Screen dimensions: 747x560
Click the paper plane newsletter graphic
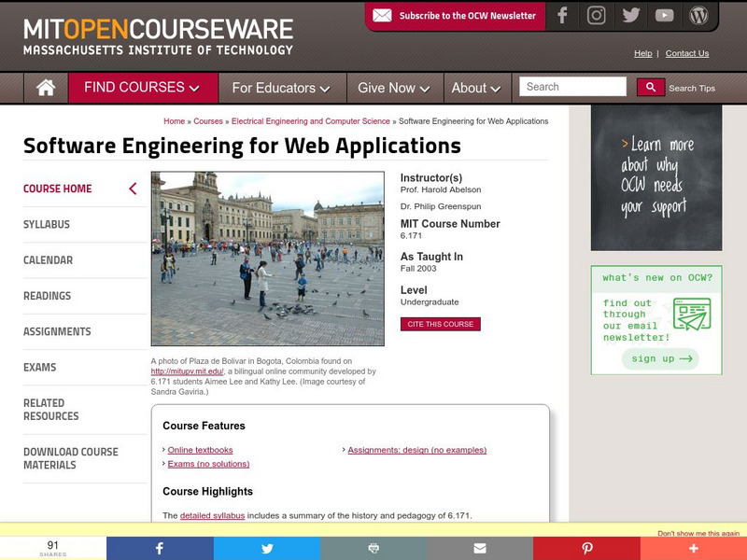point(692,315)
